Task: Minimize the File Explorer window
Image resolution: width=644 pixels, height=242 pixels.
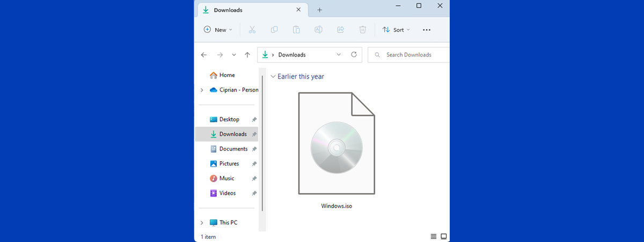Action: (398, 5)
